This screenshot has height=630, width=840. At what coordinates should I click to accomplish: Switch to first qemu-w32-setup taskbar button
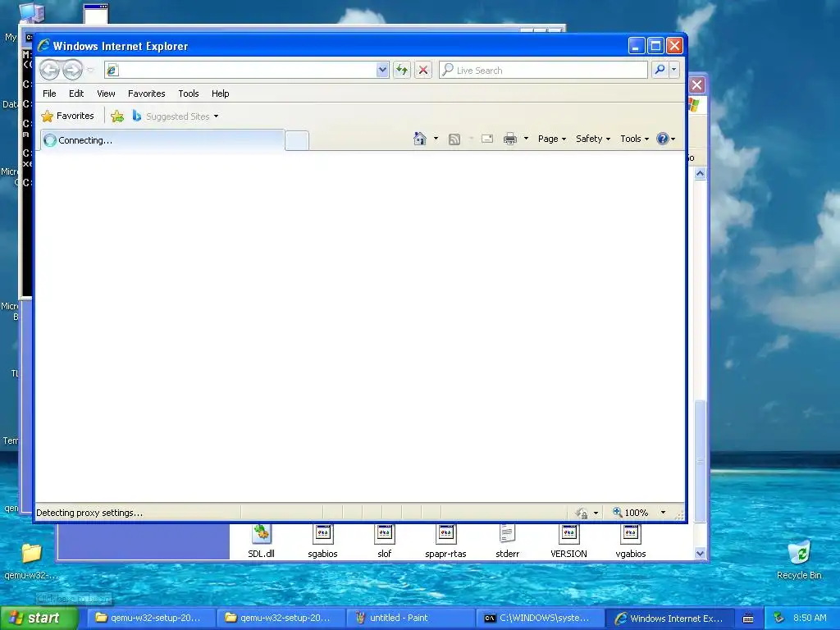coord(151,619)
